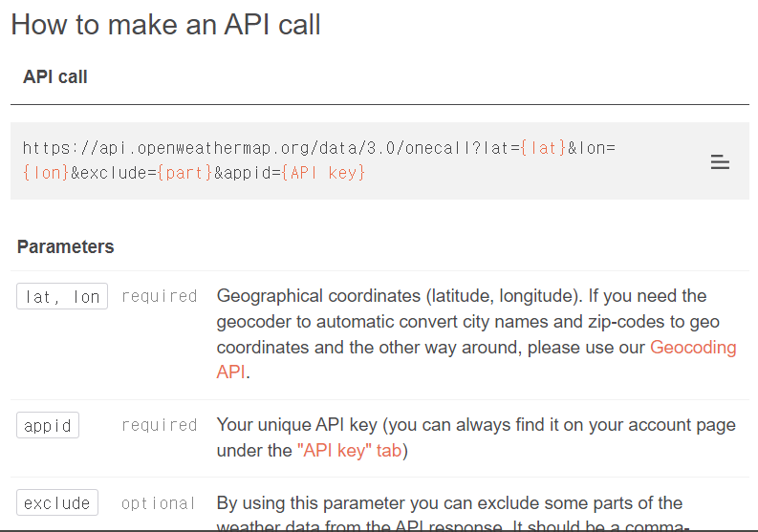Click the {API key} placeholder in the URL
The width and height of the screenshot is (758, 532).
pos(323,173)
